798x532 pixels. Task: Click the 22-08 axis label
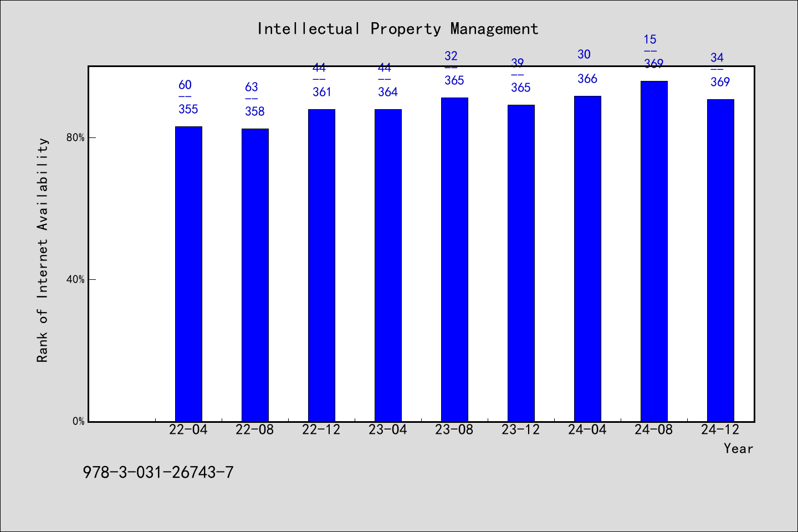tap(255, 429)
